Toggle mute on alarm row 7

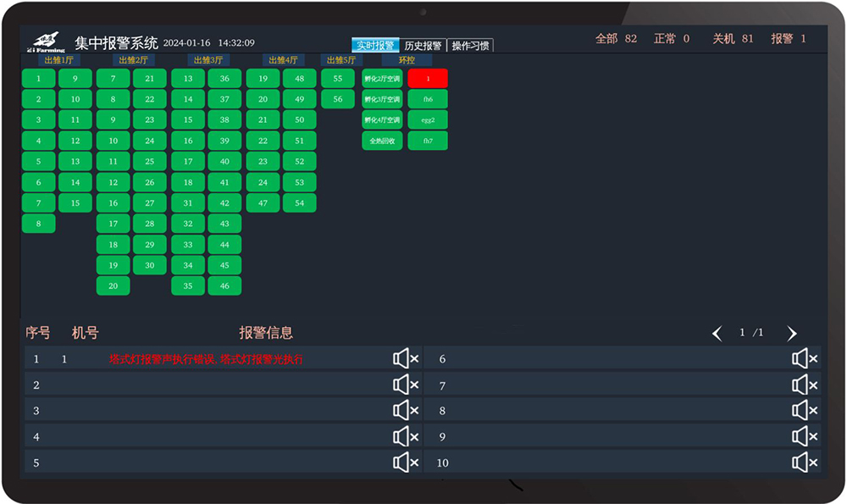(805, 385)
